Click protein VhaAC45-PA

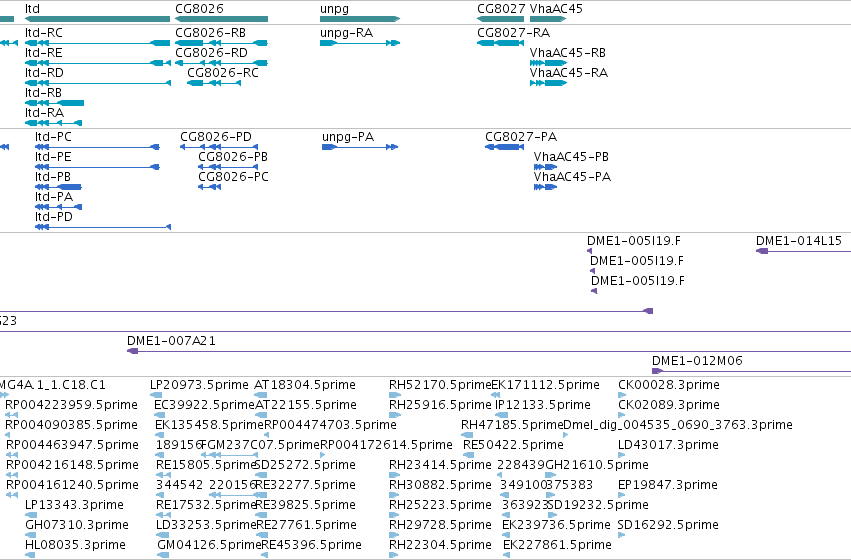click(572, 177)
